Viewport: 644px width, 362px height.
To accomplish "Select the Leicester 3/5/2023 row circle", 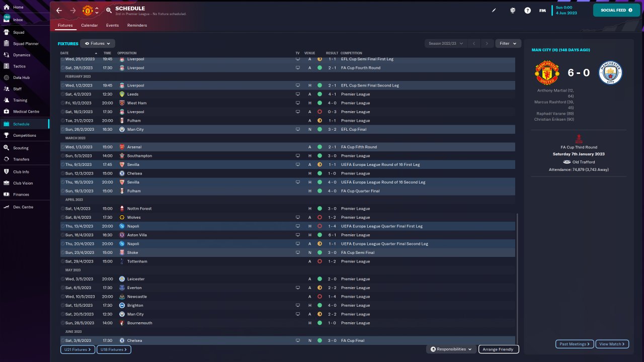I will tap(63, 279).
